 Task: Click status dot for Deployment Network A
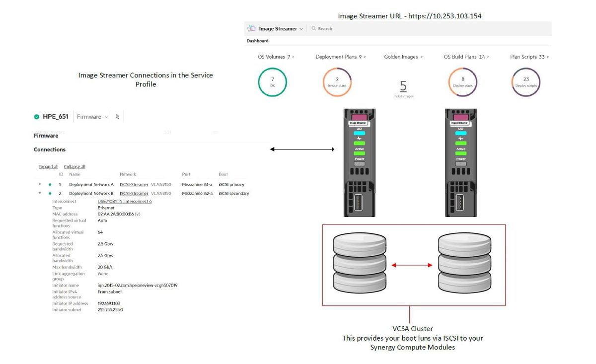(50, 185)
